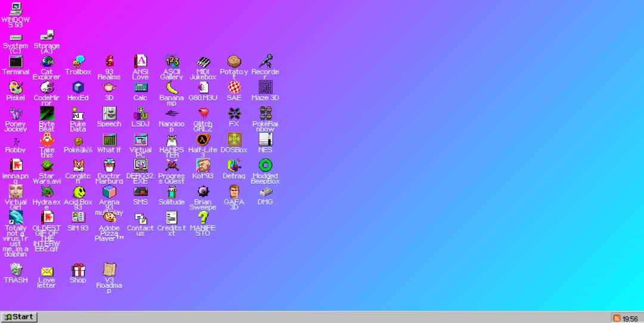Open the Love letter envelope icon
Viewport: 644px width, 323px height.
pyautogui.click(x=47, y=272)
